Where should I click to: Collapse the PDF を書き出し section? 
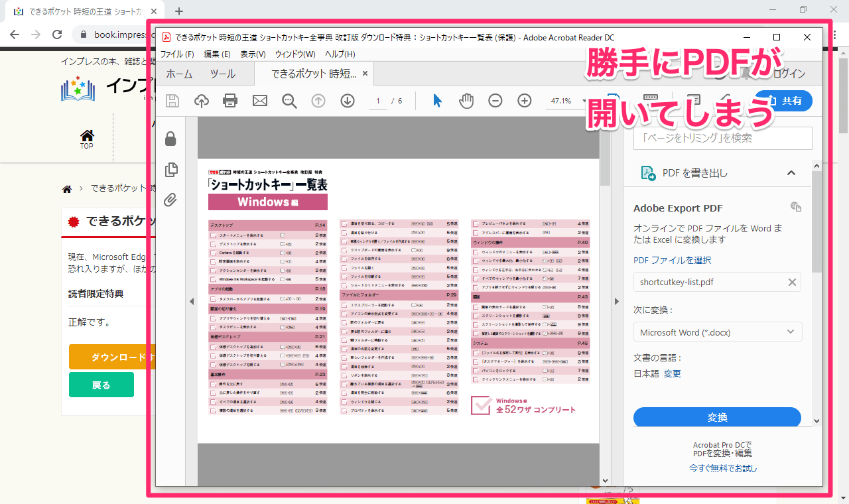coord(791,173)
